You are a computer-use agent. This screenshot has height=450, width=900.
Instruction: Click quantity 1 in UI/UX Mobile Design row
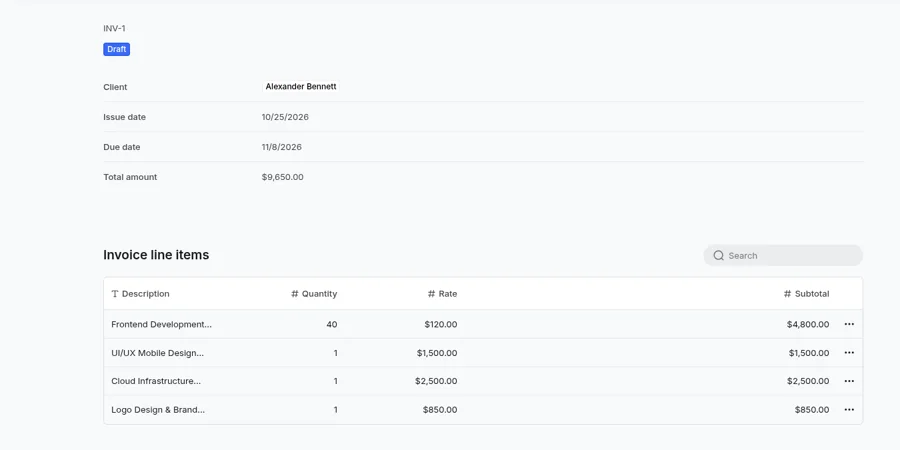pos(336,353)
